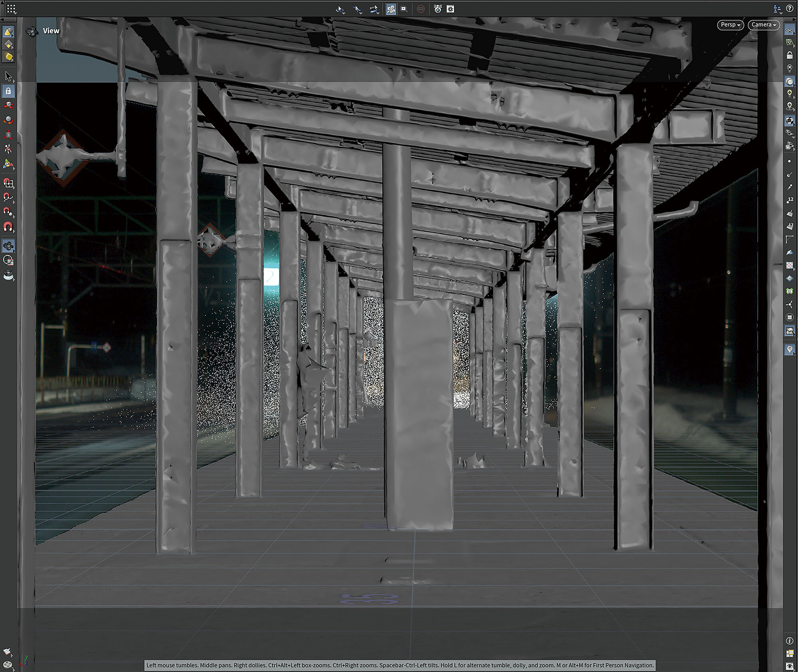Toggle the background image display icon on right
Image resolution: width=798 pixels, height=672 pixels.
(x=789, y=330)
